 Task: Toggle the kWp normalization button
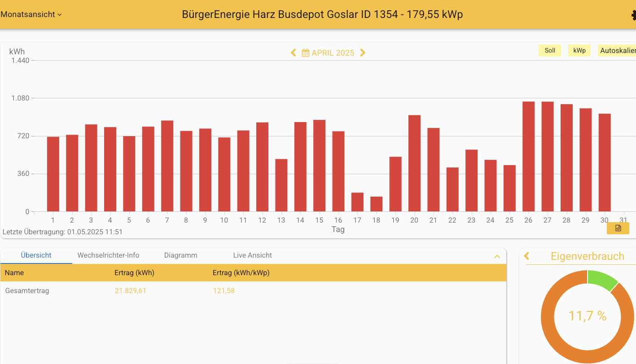click(579, 51)
